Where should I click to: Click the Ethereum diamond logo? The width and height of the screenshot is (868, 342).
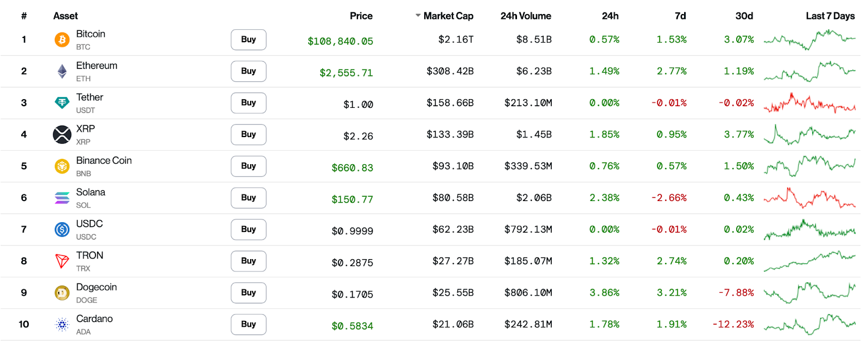click(x=62, y=71)
